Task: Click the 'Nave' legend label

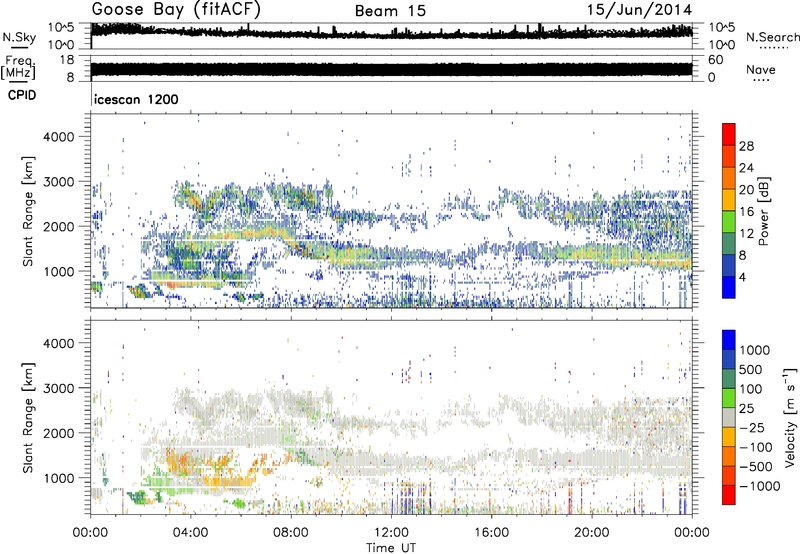Action: coord(760,69)
